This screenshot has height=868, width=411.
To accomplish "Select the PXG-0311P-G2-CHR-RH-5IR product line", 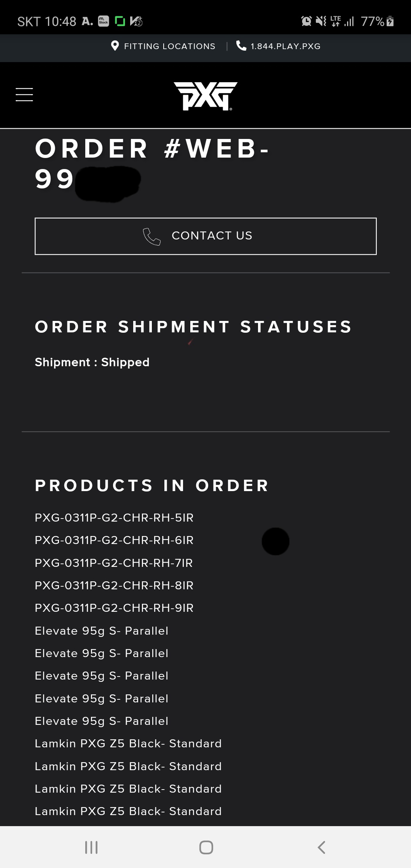I will (x=114, y=518).
